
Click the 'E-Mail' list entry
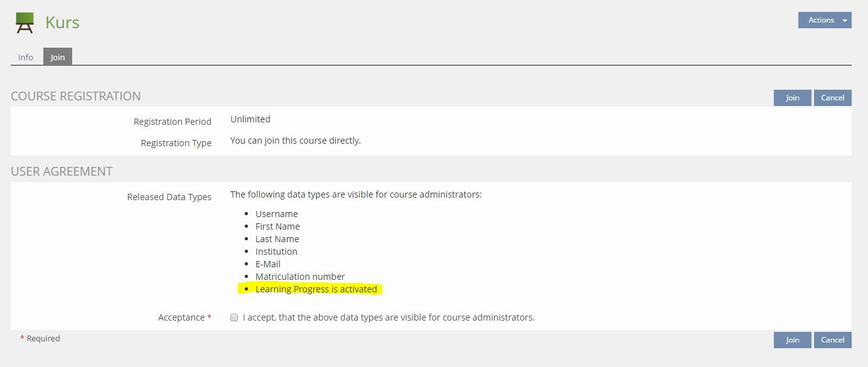pyautogui.click(x=268, y=264)
